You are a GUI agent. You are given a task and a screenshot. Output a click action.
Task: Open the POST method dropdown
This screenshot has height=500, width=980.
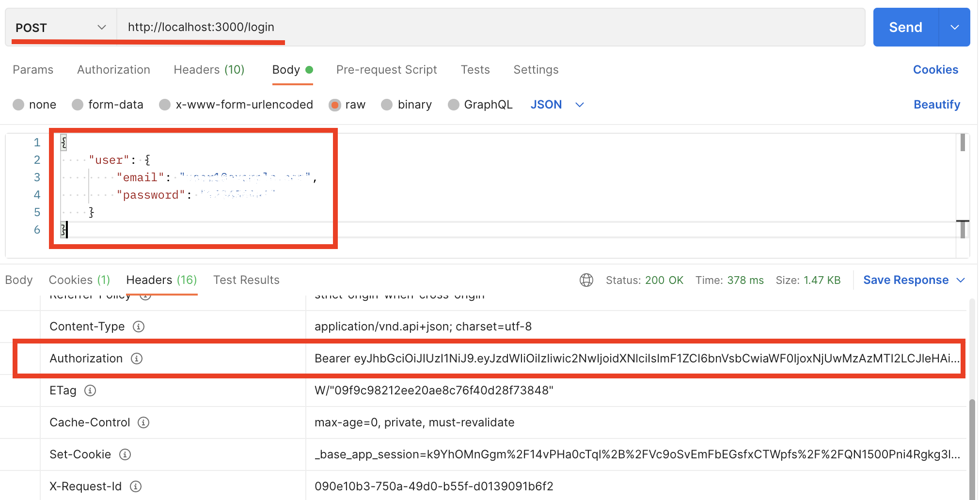61,27
